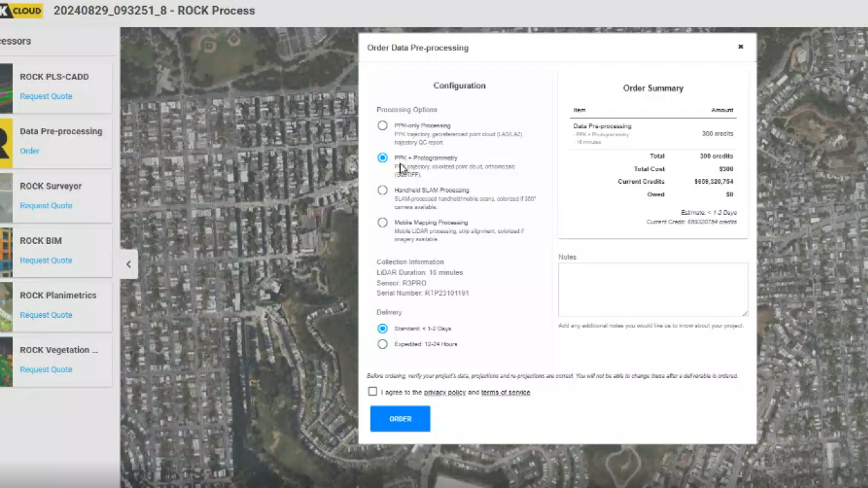Click the ROCK Vegetation thumbnail icon

[6, 362]
